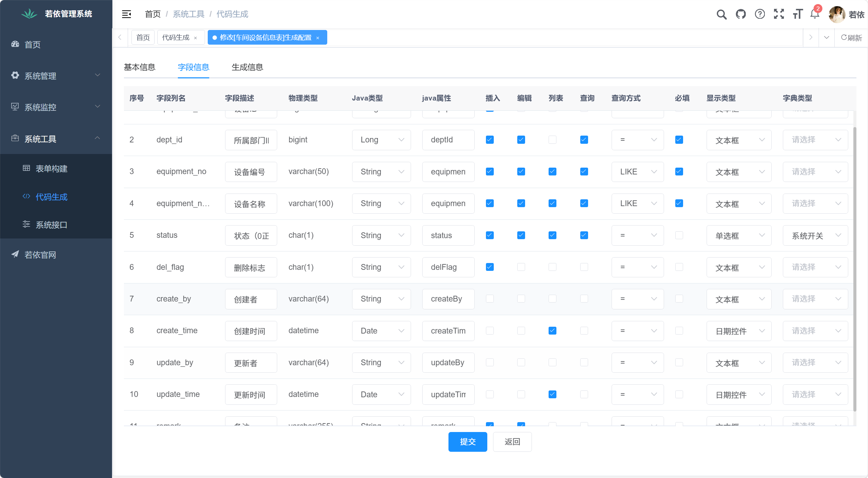This screenshot has width=868, height=478.
Task: Edit java属性 field deptId
Action: (448, 140)
